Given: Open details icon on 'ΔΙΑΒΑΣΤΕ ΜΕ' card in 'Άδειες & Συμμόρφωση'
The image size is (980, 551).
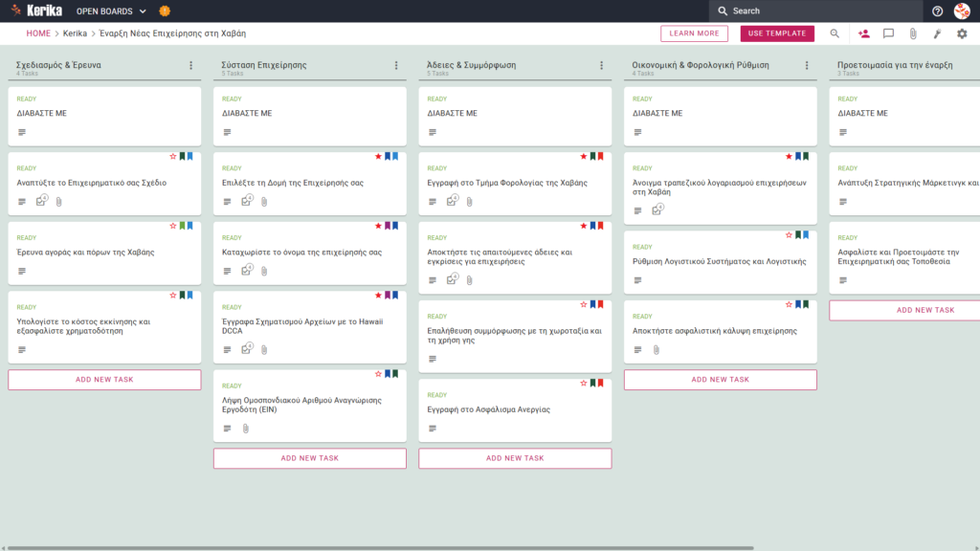Looking at the screenshot, I should coord(433,132).
